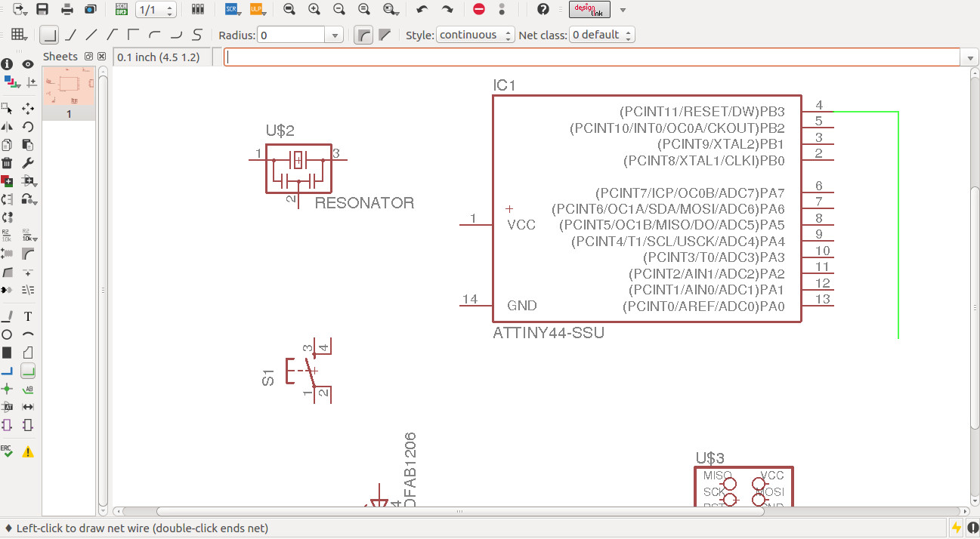
Task: Open the top toolbar overflow arrow
Action: (x=623, y=10)
